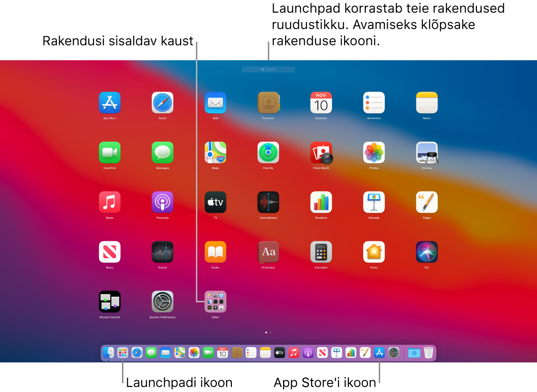Image resolution: width=537 pixels, height=392 pixels.
Task: Open Finder from the Dock
Action: coord(108,352)
